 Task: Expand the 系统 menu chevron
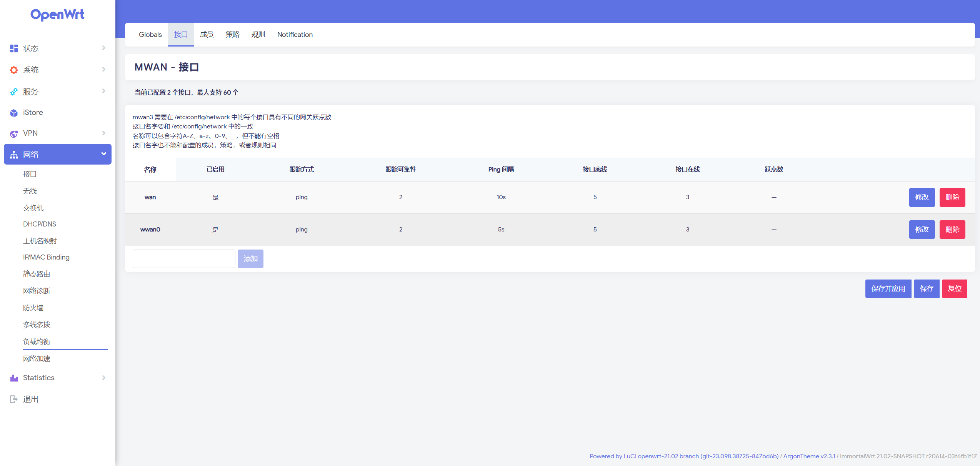(103, 69)
